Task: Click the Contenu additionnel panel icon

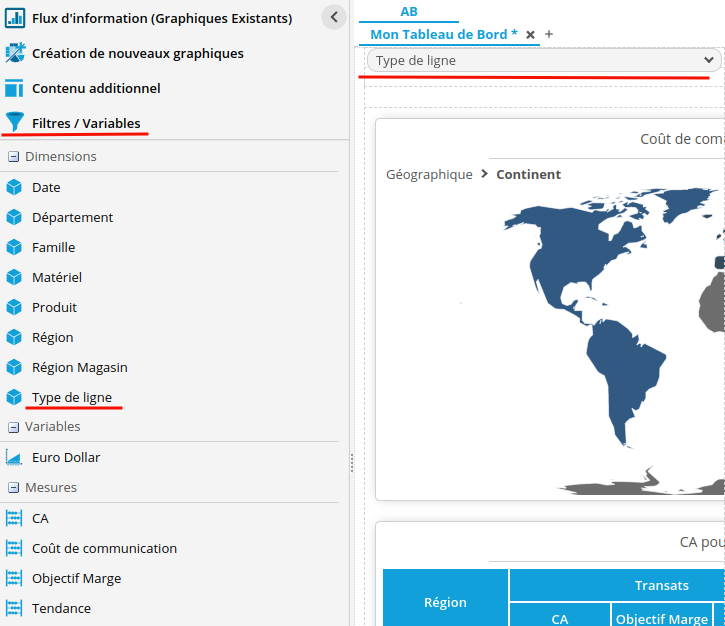Action: point(15,88)
